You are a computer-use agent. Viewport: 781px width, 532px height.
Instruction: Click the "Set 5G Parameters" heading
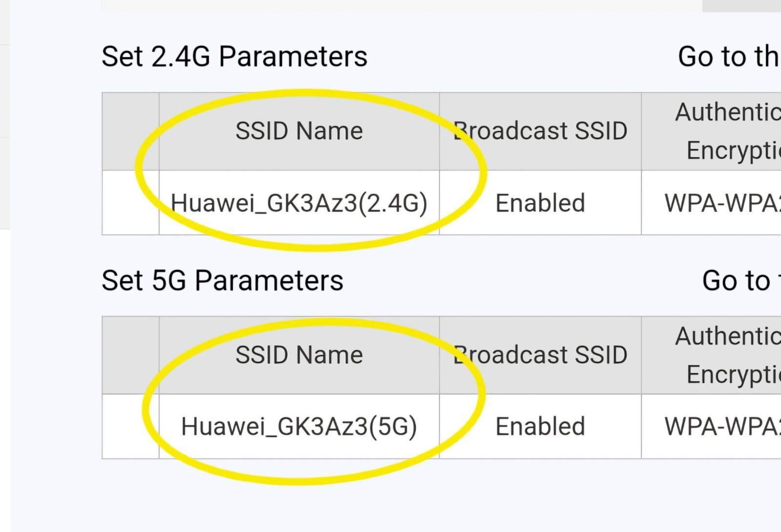coord(223,281)
